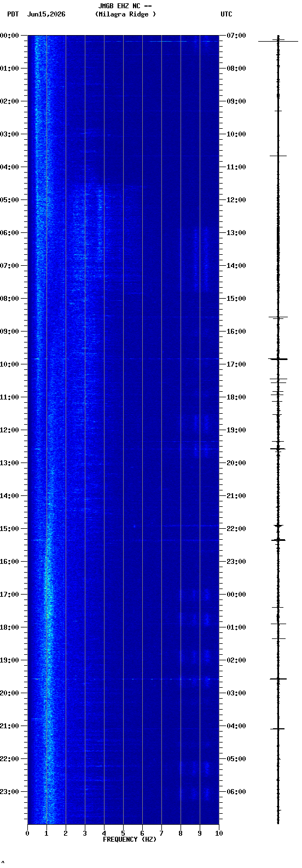Click the UTC axis '06:00' label
This screenshot has width=302, height=868.
[x=236, y=792]
